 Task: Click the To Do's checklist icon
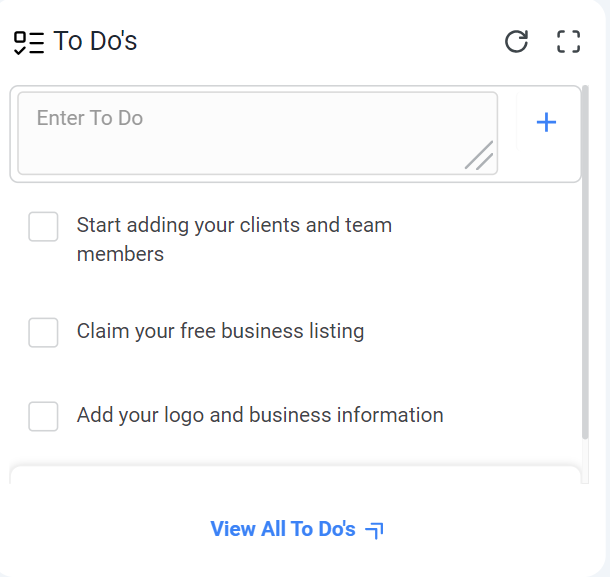29,42
